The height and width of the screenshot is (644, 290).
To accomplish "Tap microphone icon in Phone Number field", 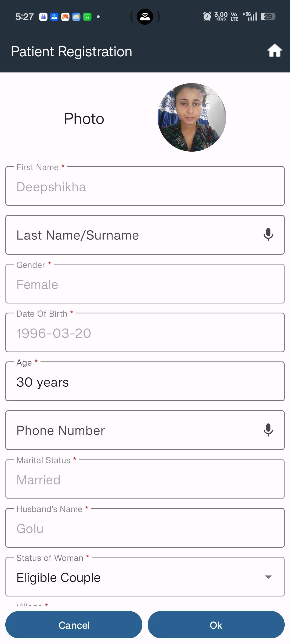I will 268,430.
